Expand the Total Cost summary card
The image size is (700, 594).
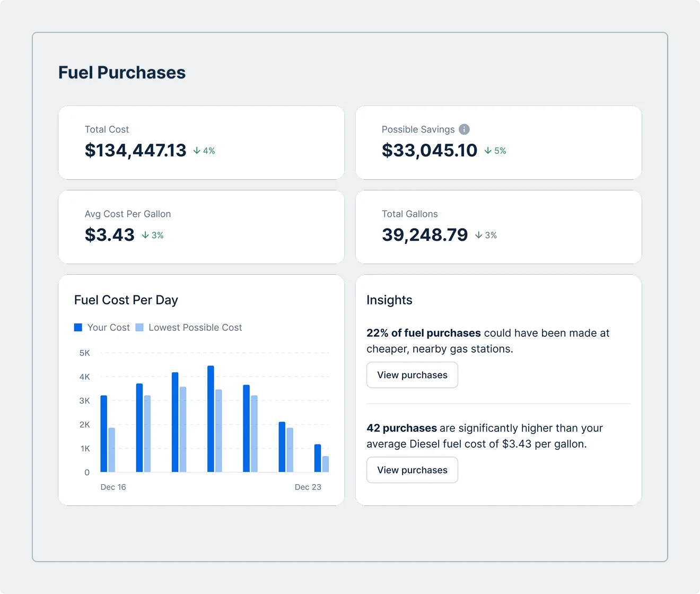(x=202, y=142)
